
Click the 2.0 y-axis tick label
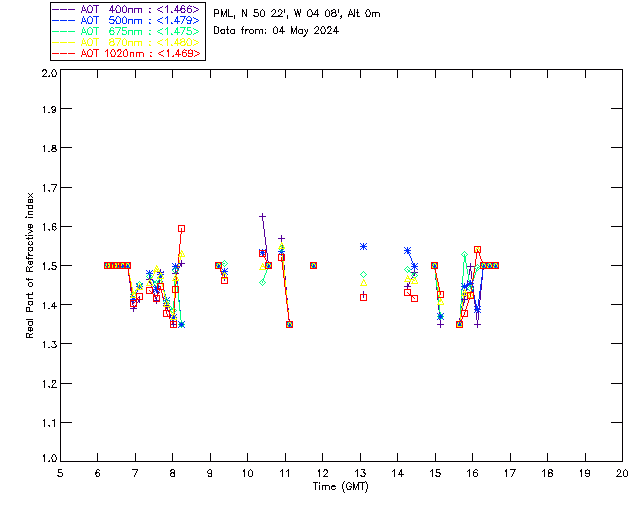tap(49, 73)
